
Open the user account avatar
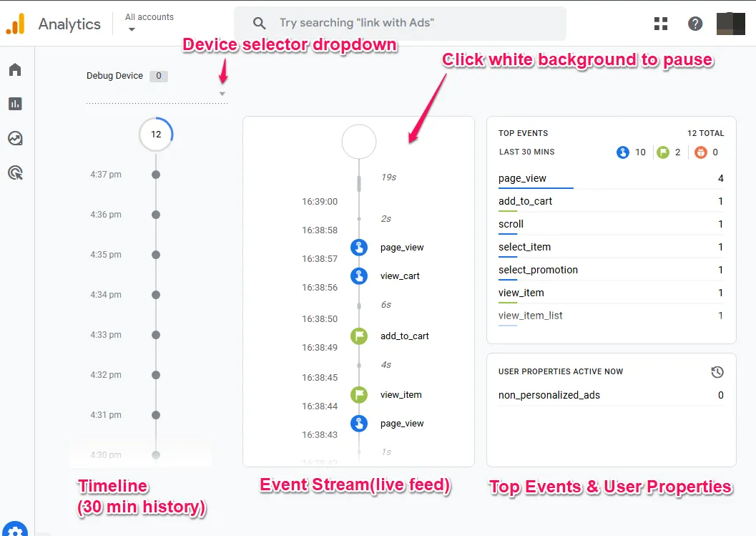pyautogui.click(x=731, y=24)
